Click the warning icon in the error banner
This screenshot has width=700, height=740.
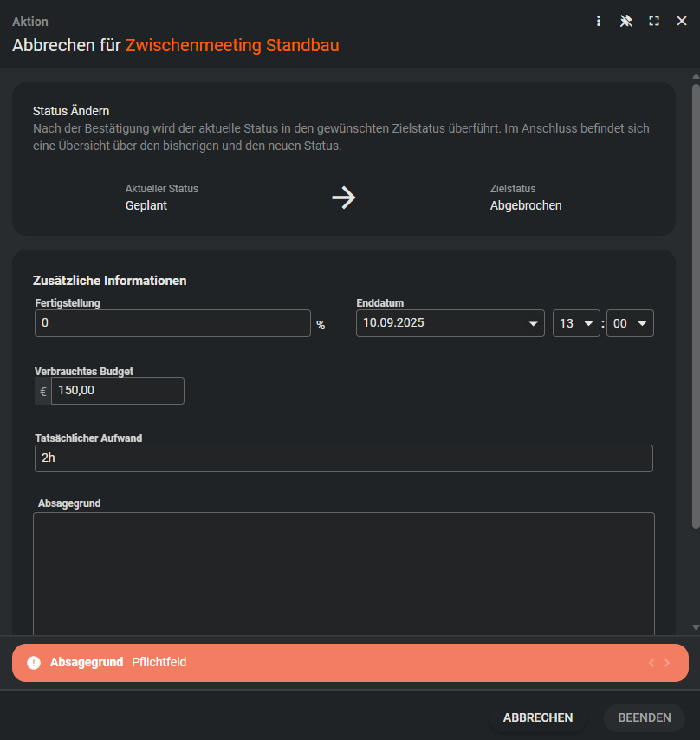[34, 663]
